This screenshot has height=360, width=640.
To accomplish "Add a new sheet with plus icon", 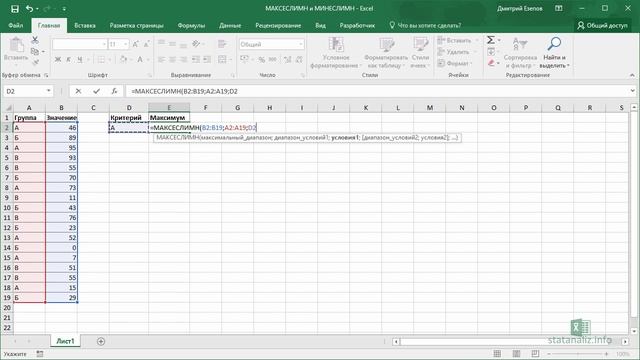I will coord(101,341).
